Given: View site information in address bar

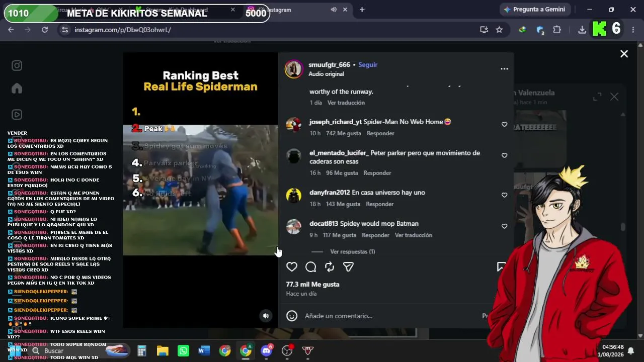Looking at the screenshot, I should point(64,30).
